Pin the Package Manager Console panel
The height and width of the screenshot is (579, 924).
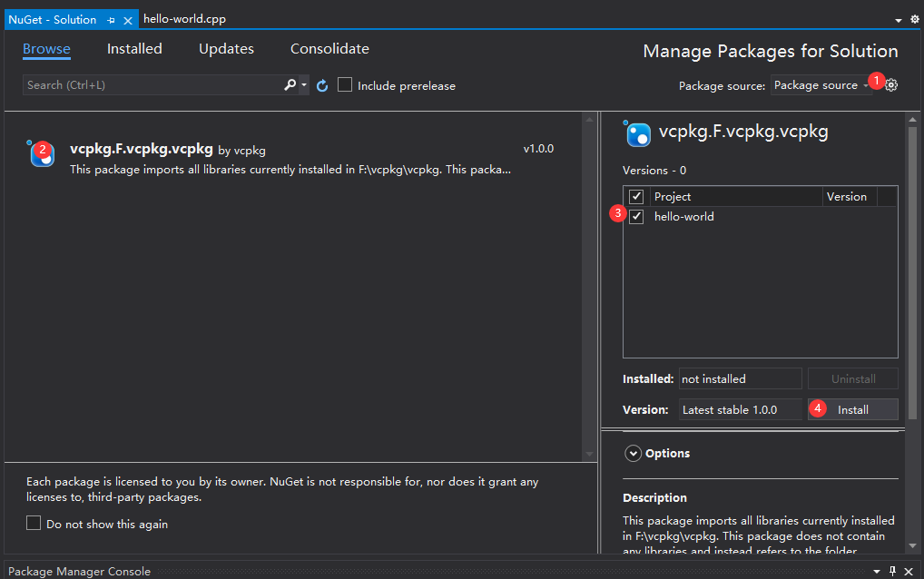point(893,571)
